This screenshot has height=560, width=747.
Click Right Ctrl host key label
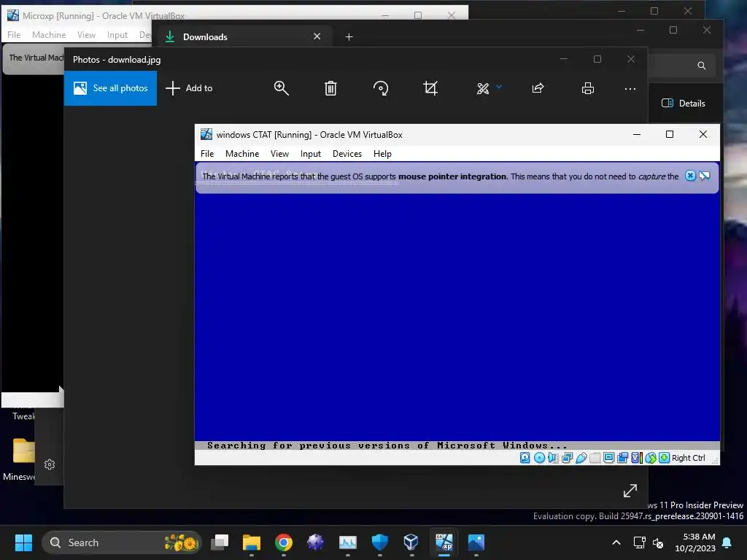[x=689, y=458]
